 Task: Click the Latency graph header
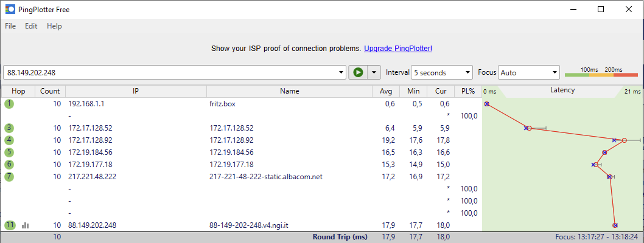[x=562, y=90]
